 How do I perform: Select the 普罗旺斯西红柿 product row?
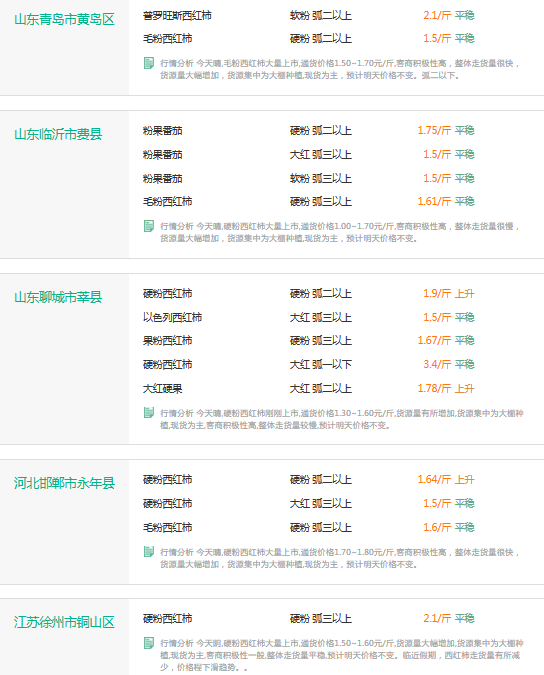point(309,15)
